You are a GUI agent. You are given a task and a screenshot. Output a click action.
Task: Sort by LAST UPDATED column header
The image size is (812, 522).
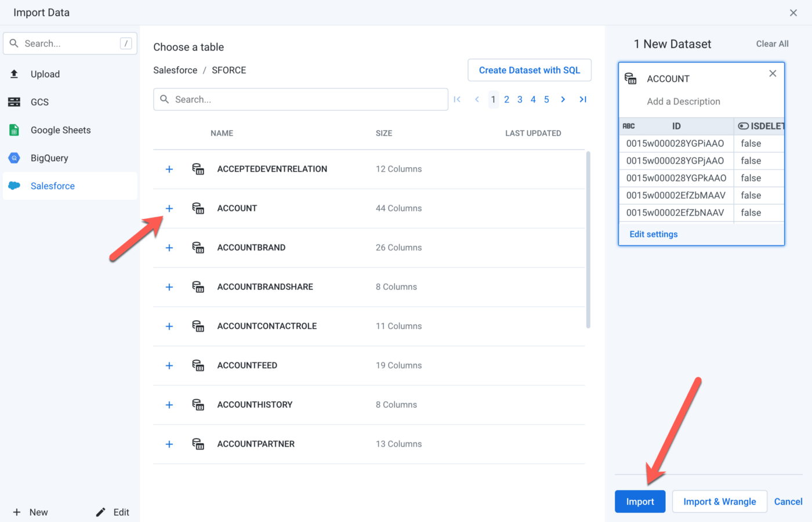pos(533,133)
